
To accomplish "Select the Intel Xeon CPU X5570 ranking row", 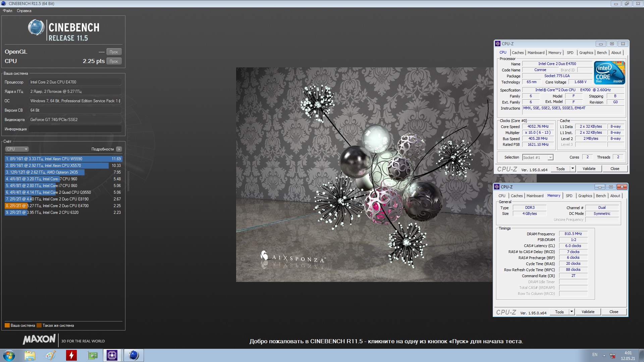I will (x=63, y=166).
